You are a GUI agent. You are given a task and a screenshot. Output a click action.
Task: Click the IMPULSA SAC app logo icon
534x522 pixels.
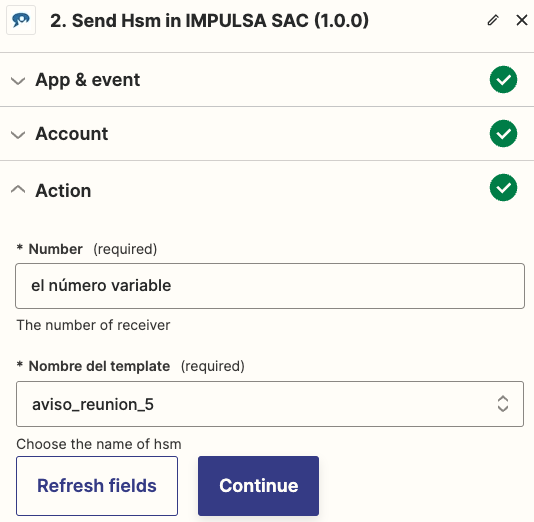[21, 20]
